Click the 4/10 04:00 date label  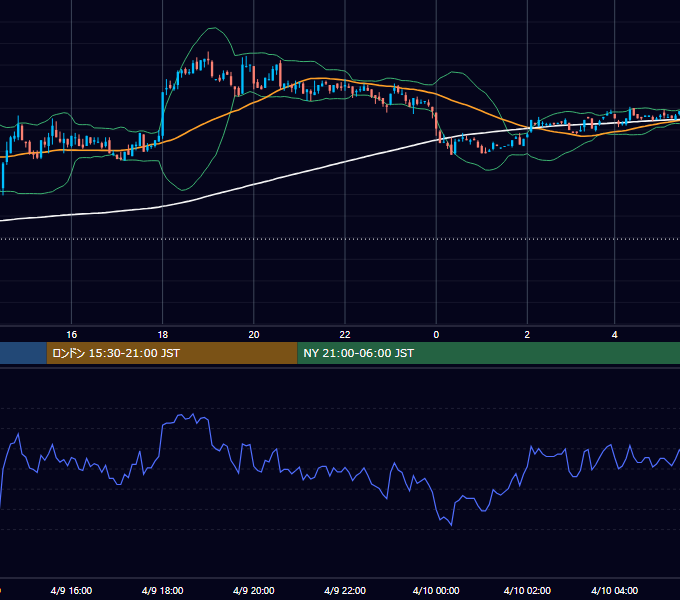(x=615, y=590)
